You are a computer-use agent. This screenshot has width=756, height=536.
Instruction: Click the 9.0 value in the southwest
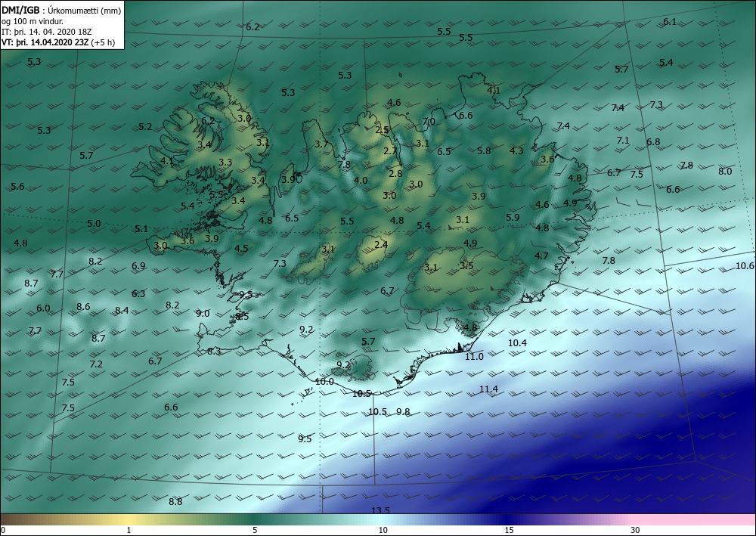tap(203, 313)
